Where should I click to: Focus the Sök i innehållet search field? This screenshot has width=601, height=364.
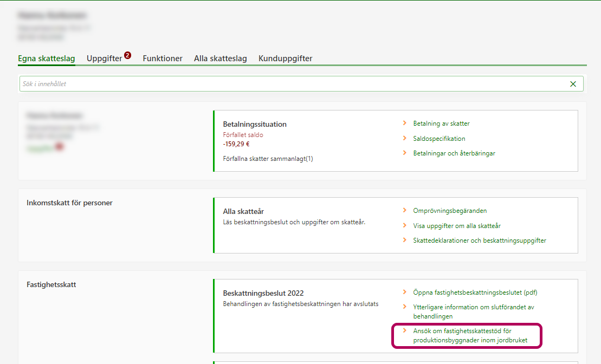tap(293, 84)
